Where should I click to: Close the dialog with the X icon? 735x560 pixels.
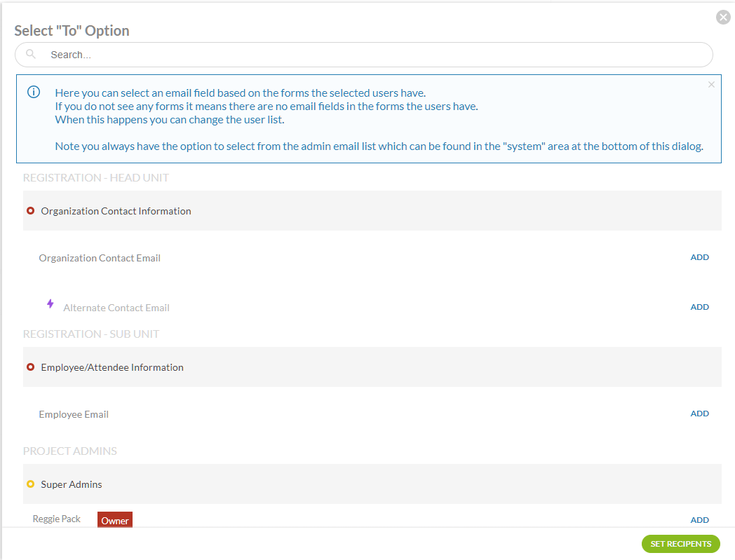[x=723, y=18]
